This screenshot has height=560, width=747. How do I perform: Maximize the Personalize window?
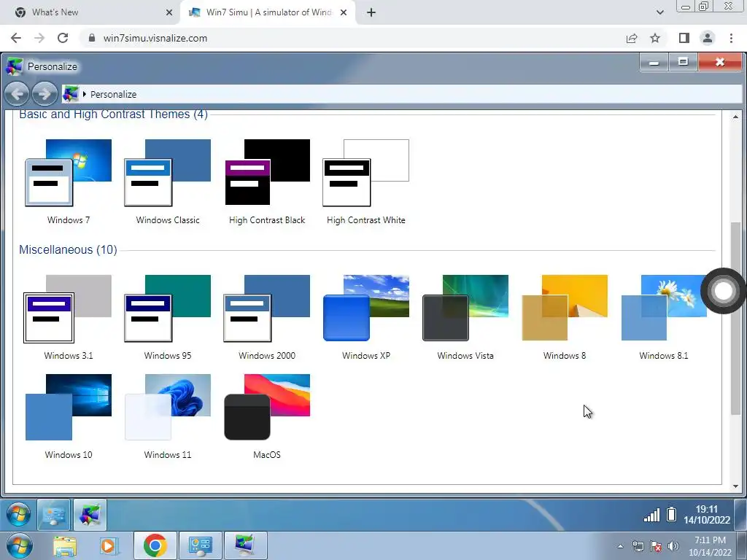point(683,63)
